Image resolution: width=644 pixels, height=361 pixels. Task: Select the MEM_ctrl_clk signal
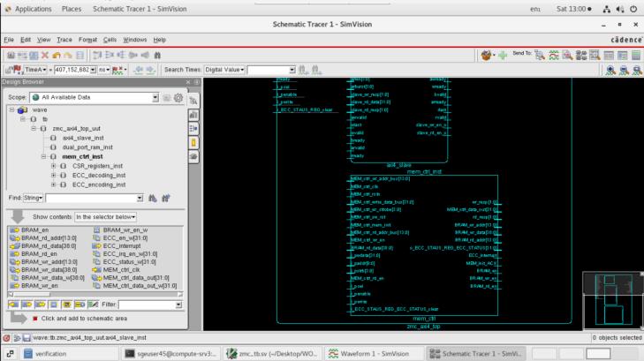pyautogui.click(x=122, y=270)
